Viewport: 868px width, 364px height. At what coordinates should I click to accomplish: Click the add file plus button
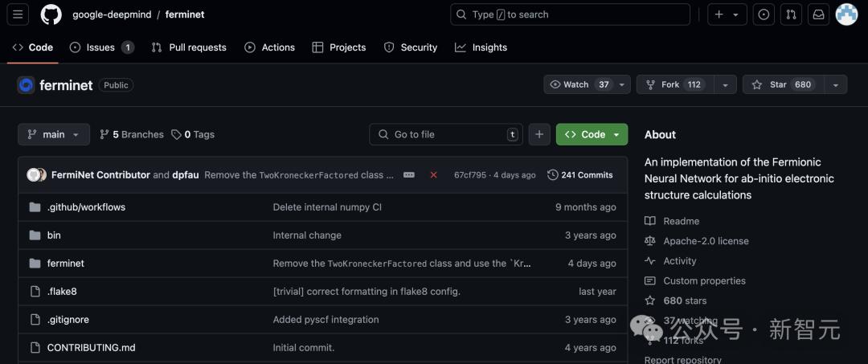(x=539, y=134)
